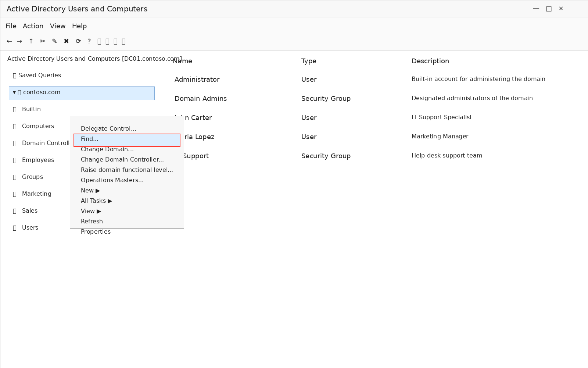Choose Raise domain functional level...
This screenshot has height=368, width=588.
click(x=127, y=170)
